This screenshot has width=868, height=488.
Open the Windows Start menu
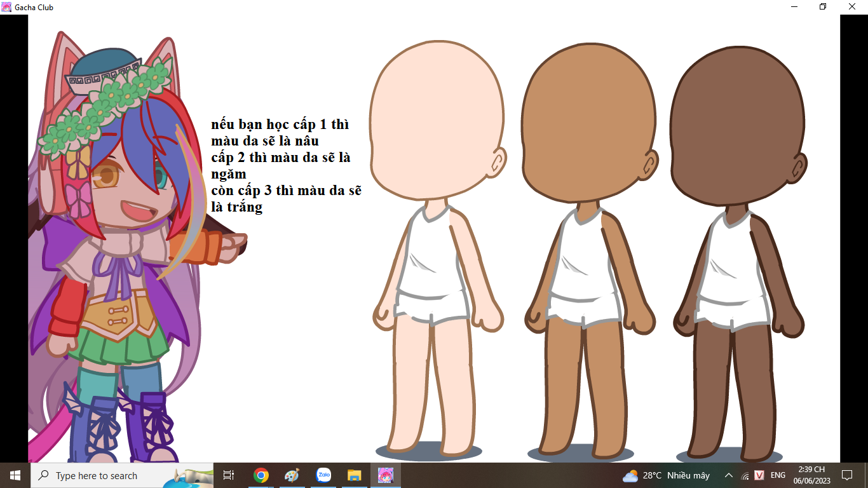(x=15, y=475)
